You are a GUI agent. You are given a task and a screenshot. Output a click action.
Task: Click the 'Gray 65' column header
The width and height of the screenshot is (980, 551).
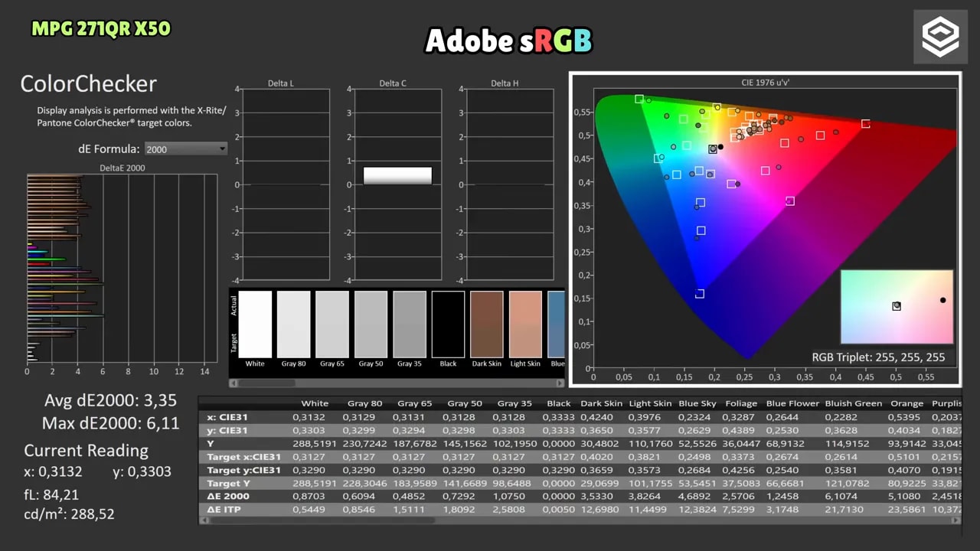pos(414,403)
